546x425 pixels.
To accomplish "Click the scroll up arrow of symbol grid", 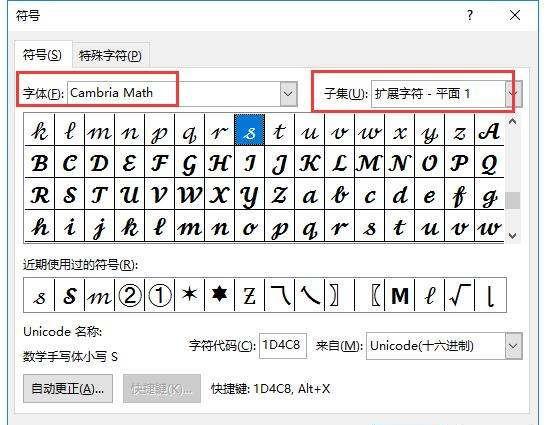I will tap(512, 121).
